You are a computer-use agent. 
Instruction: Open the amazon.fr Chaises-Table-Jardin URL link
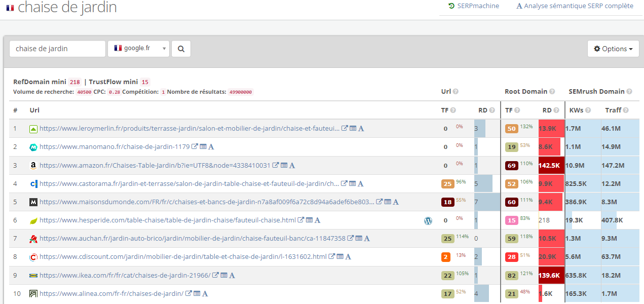tap(155, 165)
